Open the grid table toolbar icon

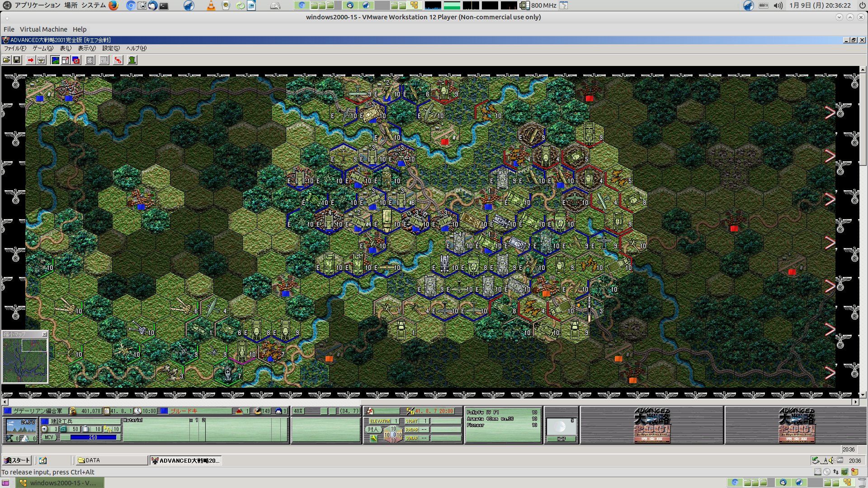click(90, 60)
